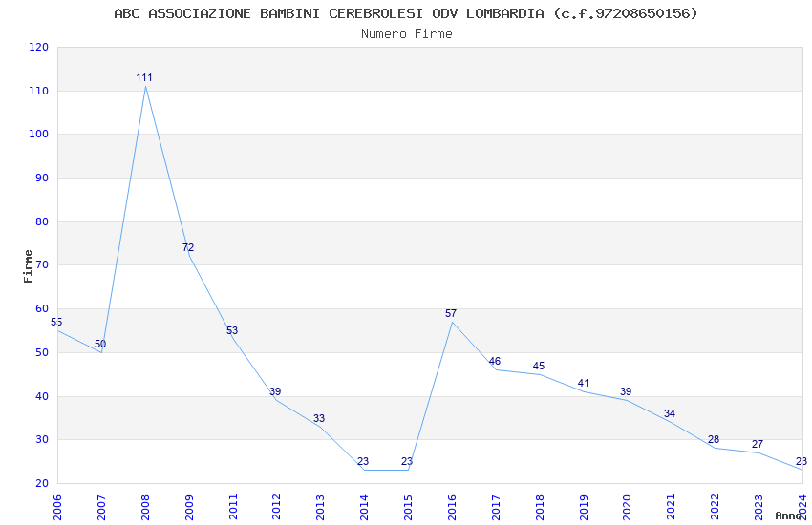The image size is (812, 525).
Task: Click the x-axis year label 2020
Action: coord(627,508)
